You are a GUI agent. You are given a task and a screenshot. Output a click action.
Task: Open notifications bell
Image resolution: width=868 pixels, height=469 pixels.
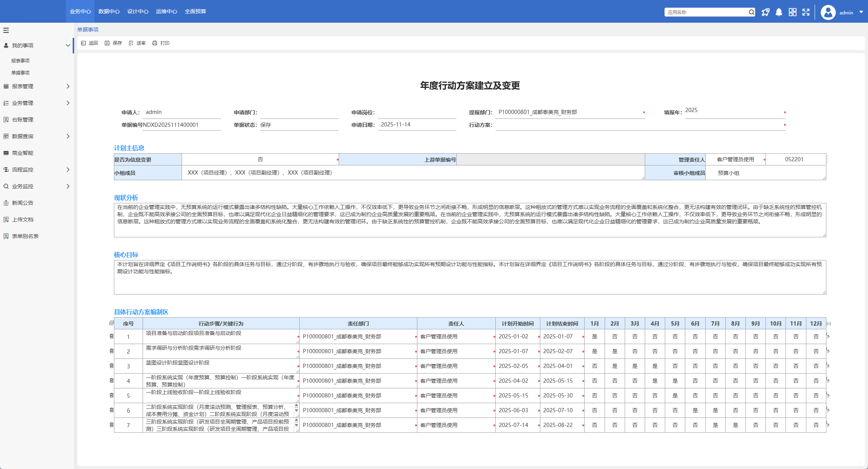[x=779, y=12]
